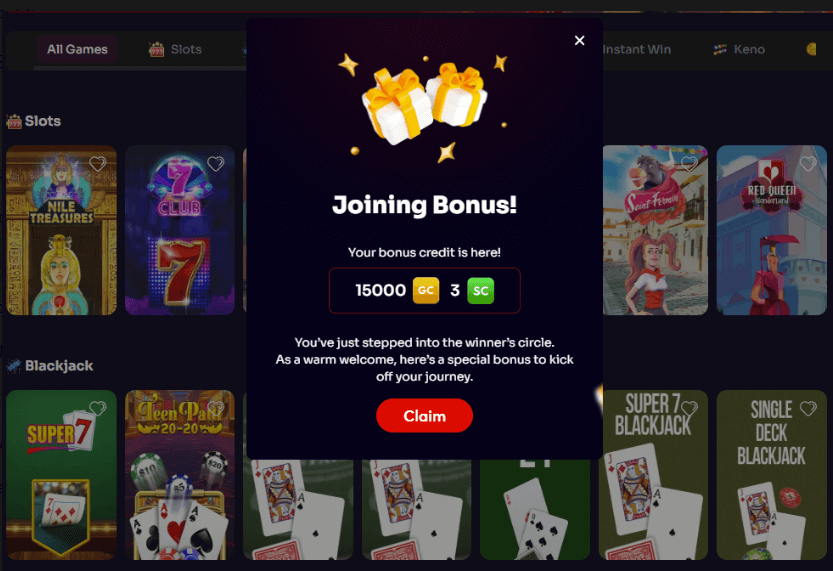Viewport: 833px width, 571px height.
Task: Open the green Super 7 game thumbnail
Action: (61, 475)
